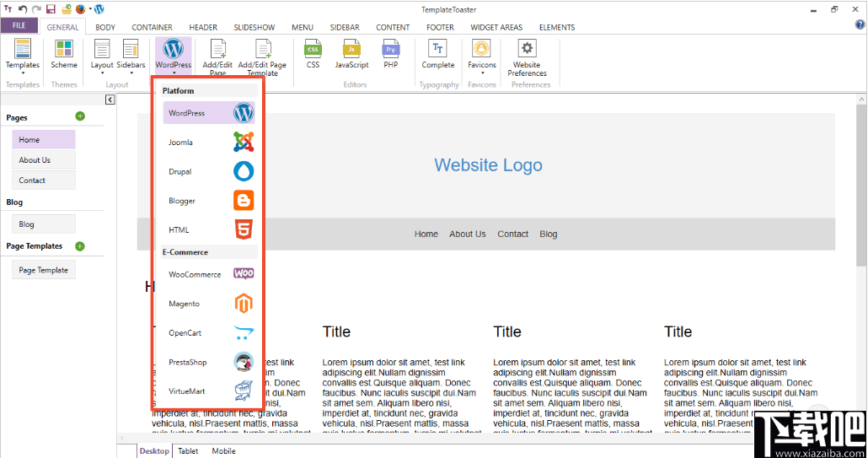Switch to Tablet view tab
The width and height of the screenshot is (868, 458).
coord(188,450)
